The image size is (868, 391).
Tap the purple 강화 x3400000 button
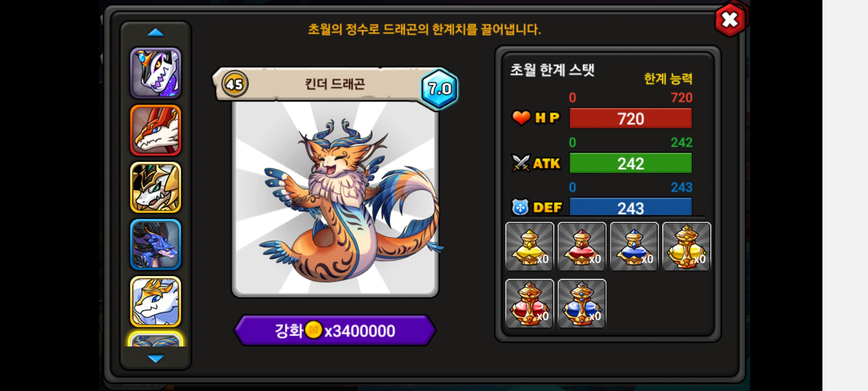point(335,331)
